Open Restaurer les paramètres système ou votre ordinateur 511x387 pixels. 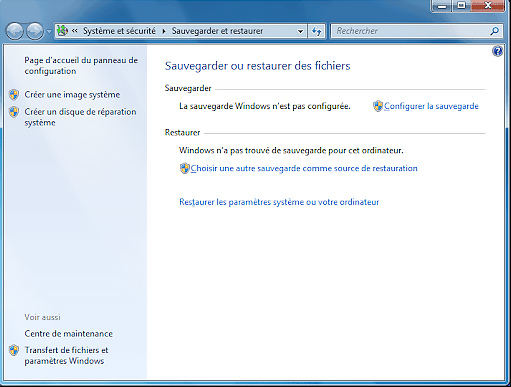[x=279, y=202]
